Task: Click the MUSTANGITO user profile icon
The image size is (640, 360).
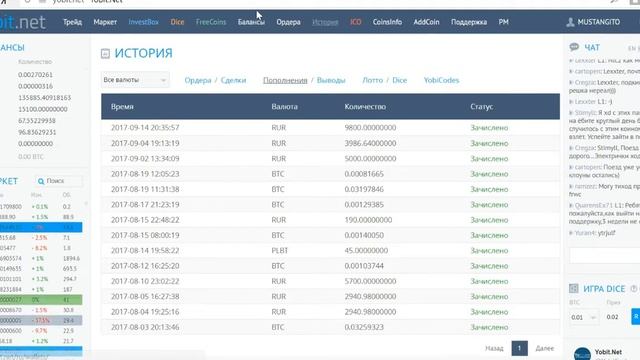Action: pos(570,22)
